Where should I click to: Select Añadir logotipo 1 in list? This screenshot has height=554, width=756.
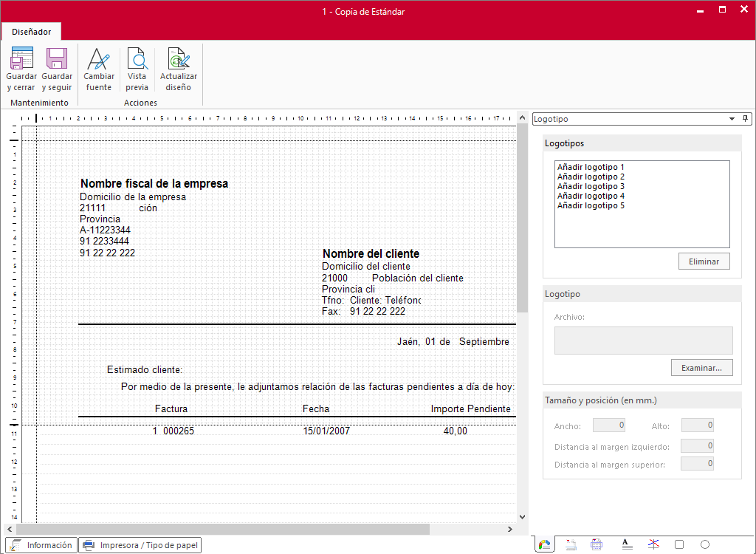pyautogui.click(x=591, y=167)
